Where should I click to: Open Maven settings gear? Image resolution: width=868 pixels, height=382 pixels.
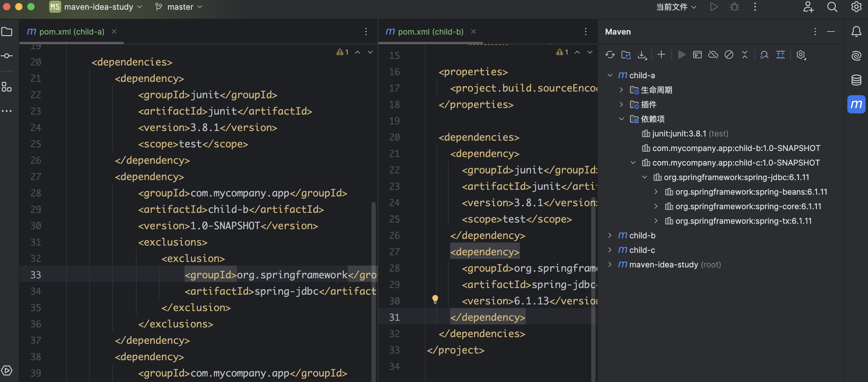[x=801, y=55]
